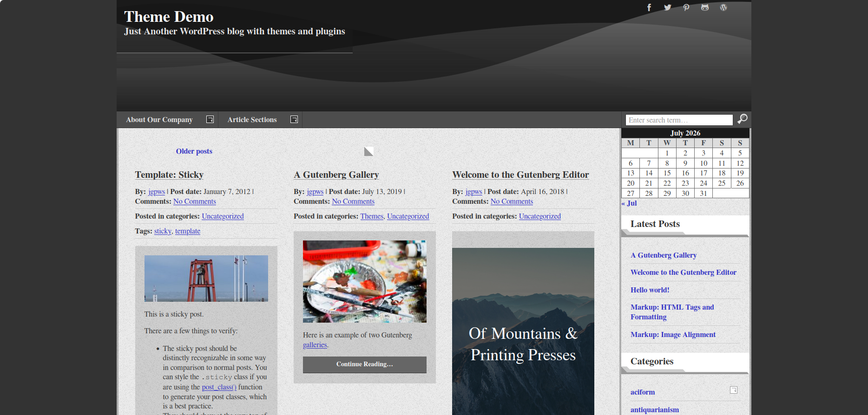Open Markup: HTML Tags and Formatting post
This screenshot has height=415, width=868.
point(672,312)
